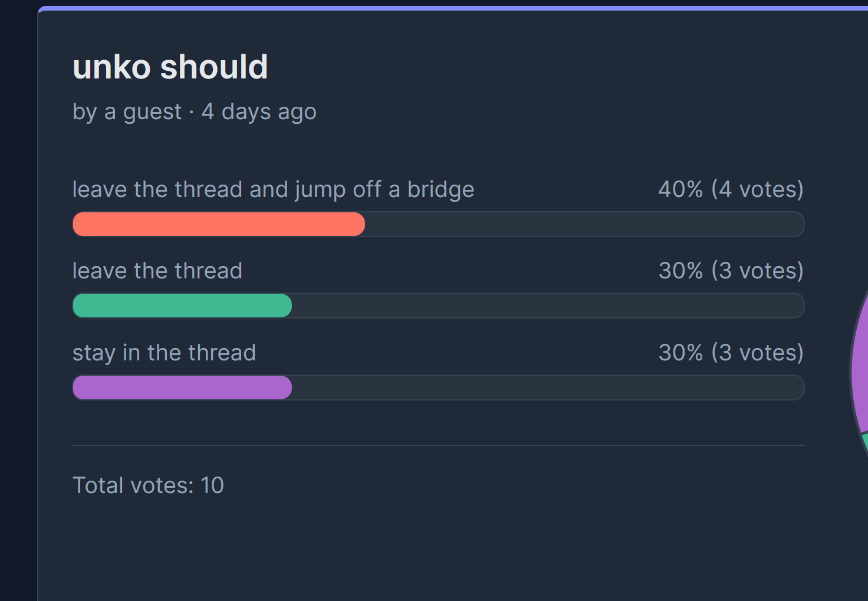Click the '30% (3 votes)' label for 'leave the thread'
The image size is (868, 601).
click(x=731, y=271)
